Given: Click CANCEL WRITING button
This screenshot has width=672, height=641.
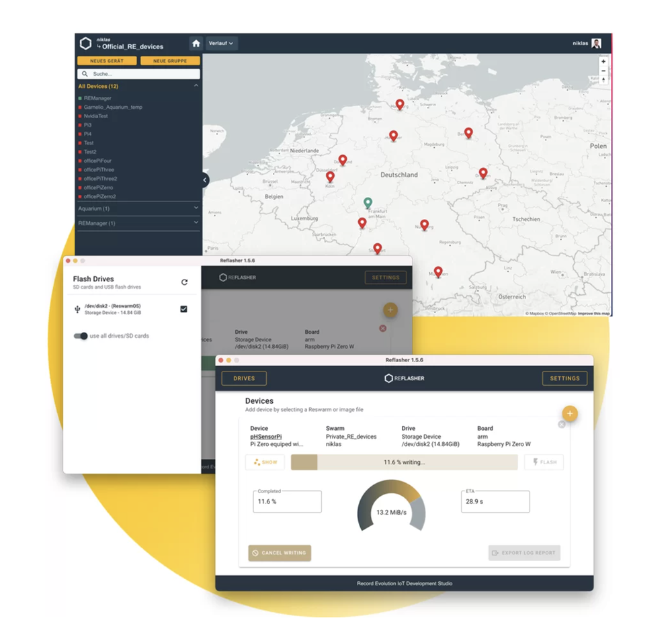Looking at the screenshot, I should coord(280,553).
